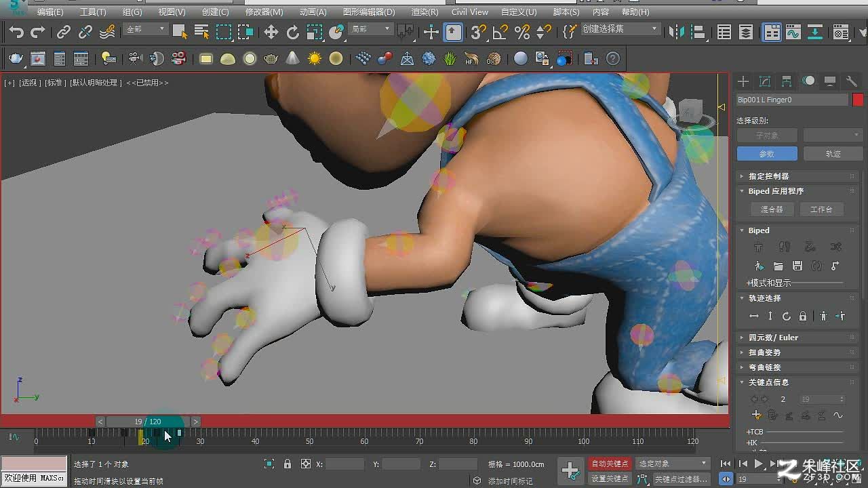Activate Select and Rotate tool
868x488 pixels.
(293, 32)
